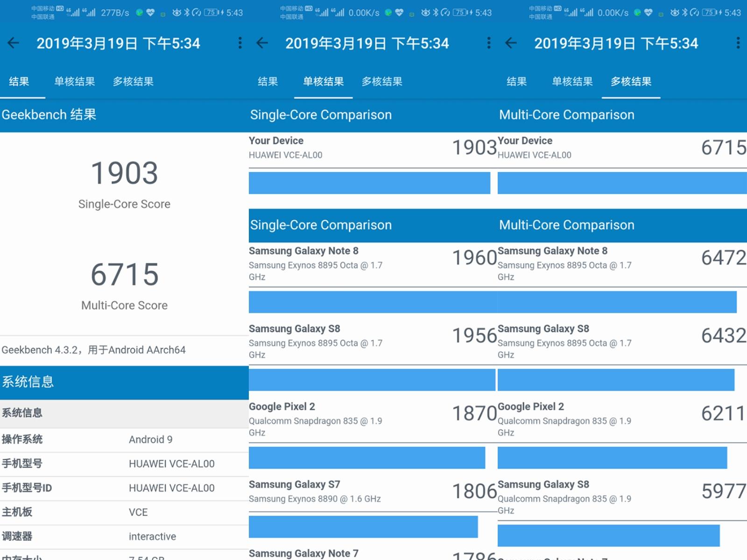
Task: Tap battery indicator in left screen status bar
Action: [213, 13]
